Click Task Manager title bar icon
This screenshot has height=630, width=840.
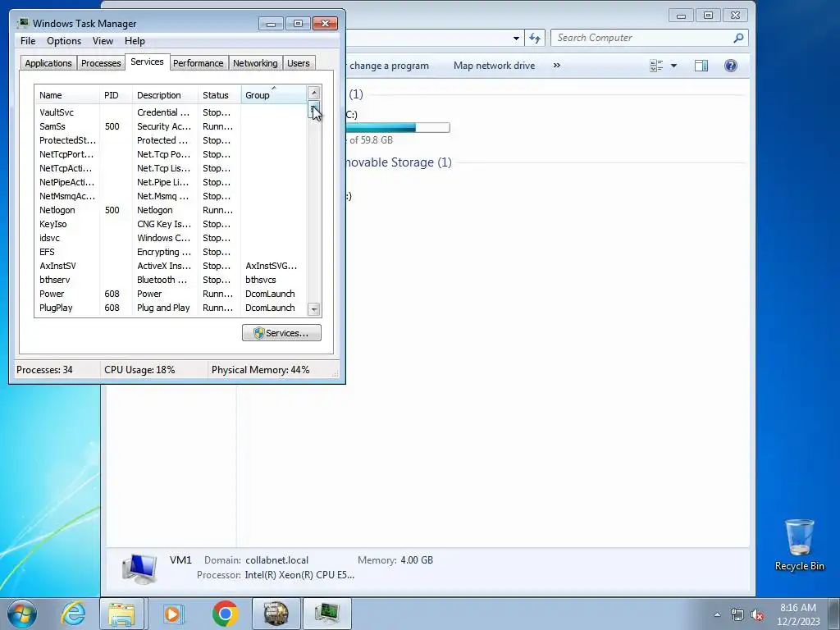tap(22, 23)
